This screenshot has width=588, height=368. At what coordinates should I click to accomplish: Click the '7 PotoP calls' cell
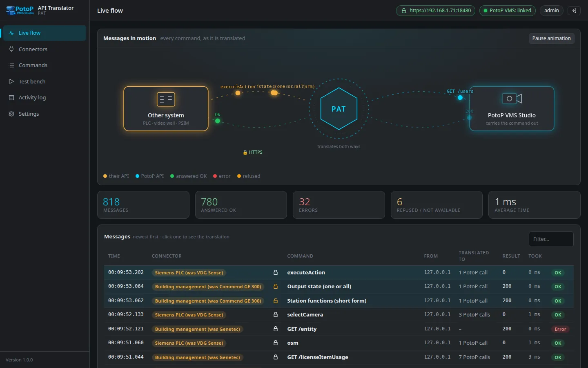tap(474, 357)
